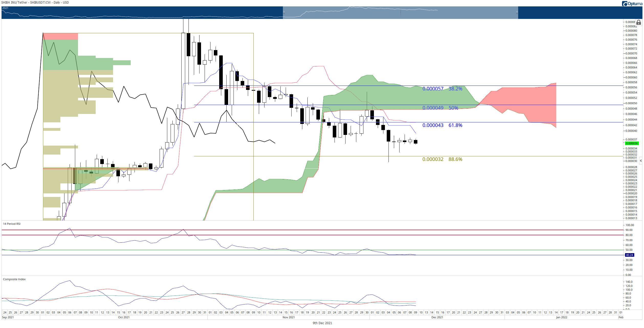Image resolution: width=644 pixels, height=328 pixels.
Task: Select the 0.000043 61.8% Fibonacci label
Action: (442, 125)
